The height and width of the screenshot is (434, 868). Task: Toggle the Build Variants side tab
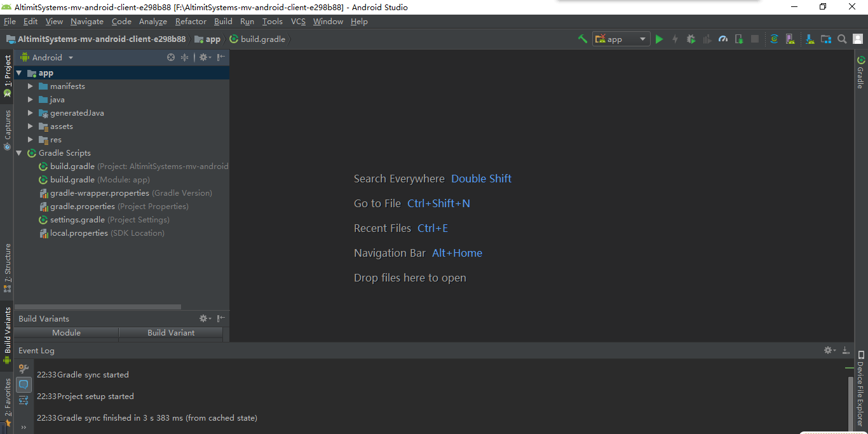pyautogui.click(x=8, y=330)
